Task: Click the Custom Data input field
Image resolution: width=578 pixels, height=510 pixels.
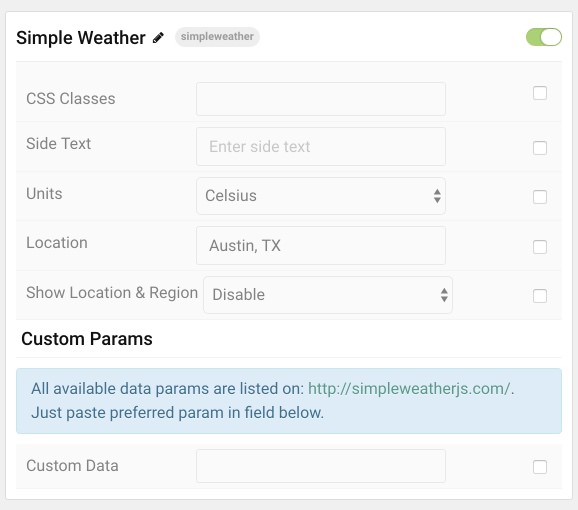Action: [321, 466]
